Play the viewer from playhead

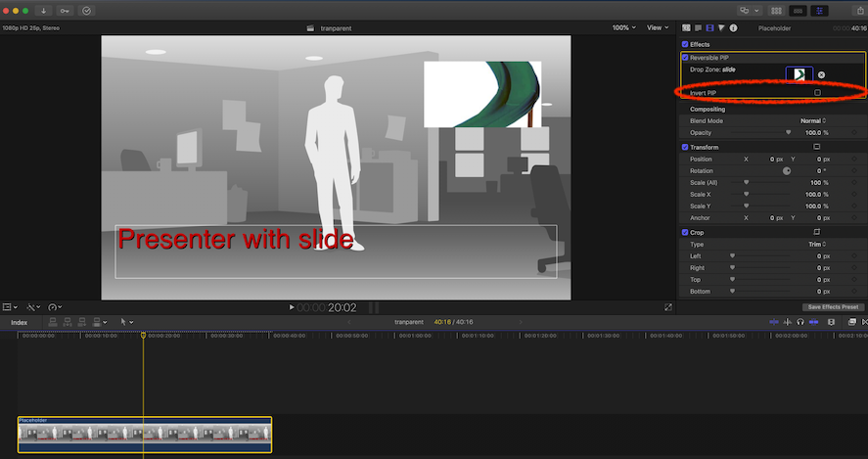292,307
